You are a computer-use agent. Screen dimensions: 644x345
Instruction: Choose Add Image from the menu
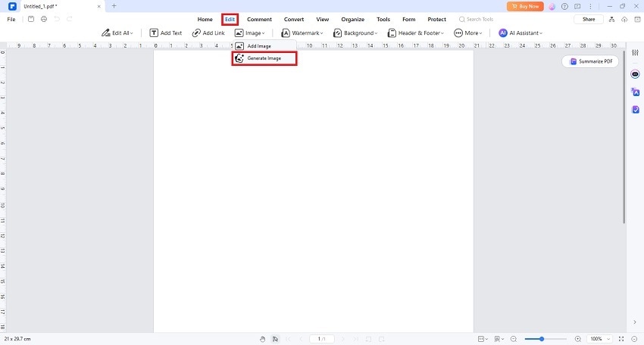(264, 46)
